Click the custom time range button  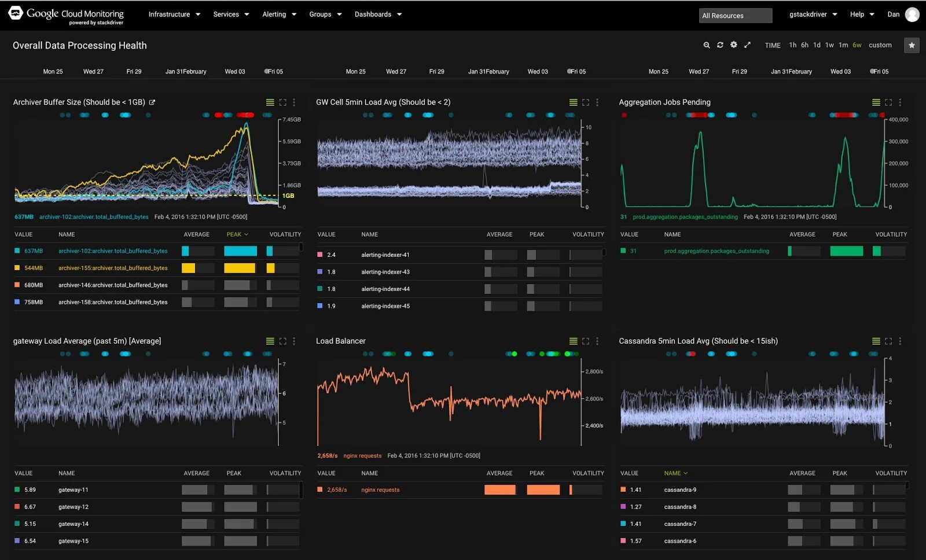880,45
